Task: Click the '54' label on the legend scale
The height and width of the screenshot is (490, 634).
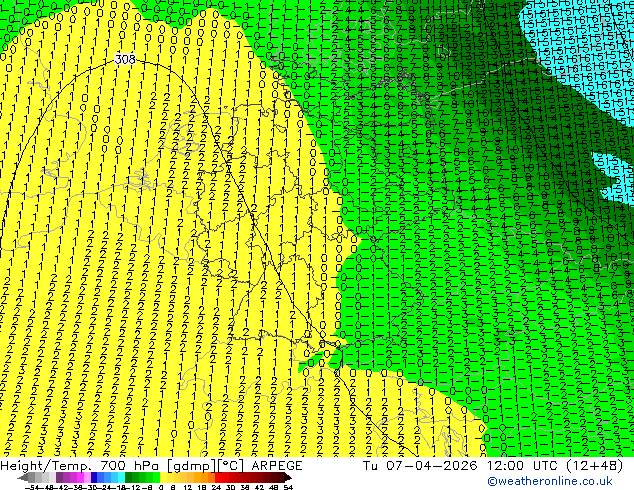Action: 288,488
